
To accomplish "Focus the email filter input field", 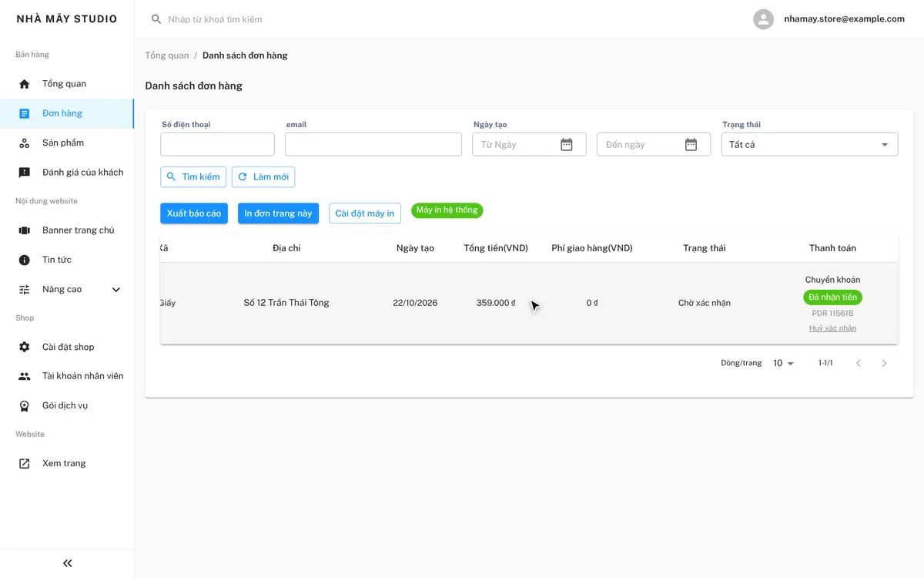I will coord(373,144).
